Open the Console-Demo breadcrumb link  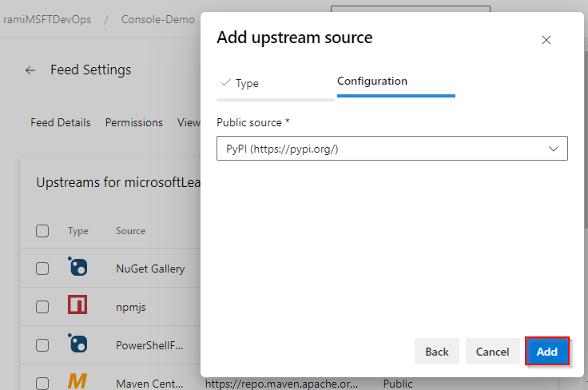coord(158,19)
